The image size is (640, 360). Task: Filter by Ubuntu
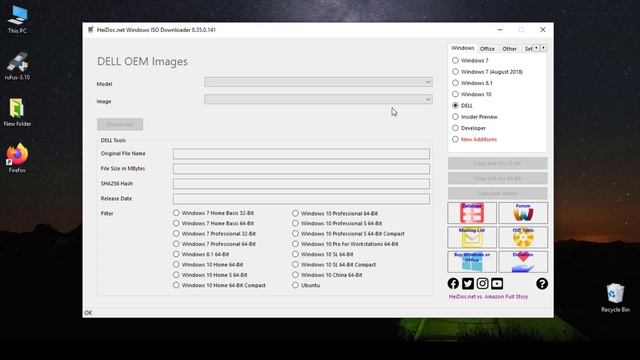pyautogui.click(x=295, y=285)
